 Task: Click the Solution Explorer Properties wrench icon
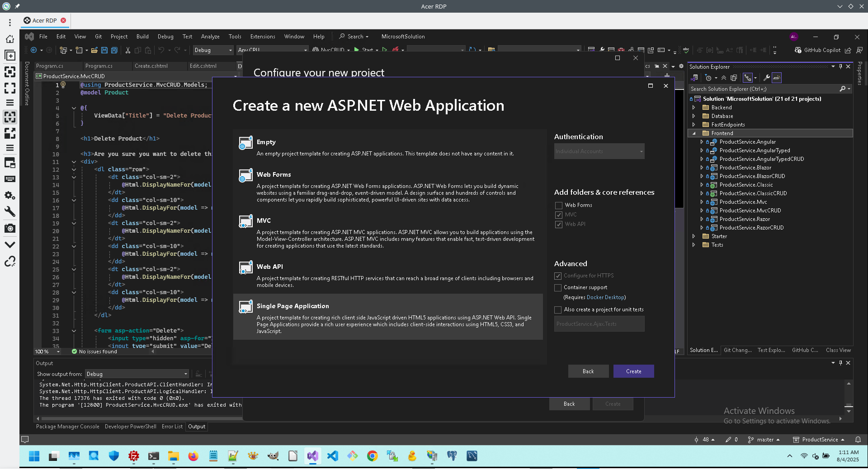pyautogui.click(x=767, y=78)
